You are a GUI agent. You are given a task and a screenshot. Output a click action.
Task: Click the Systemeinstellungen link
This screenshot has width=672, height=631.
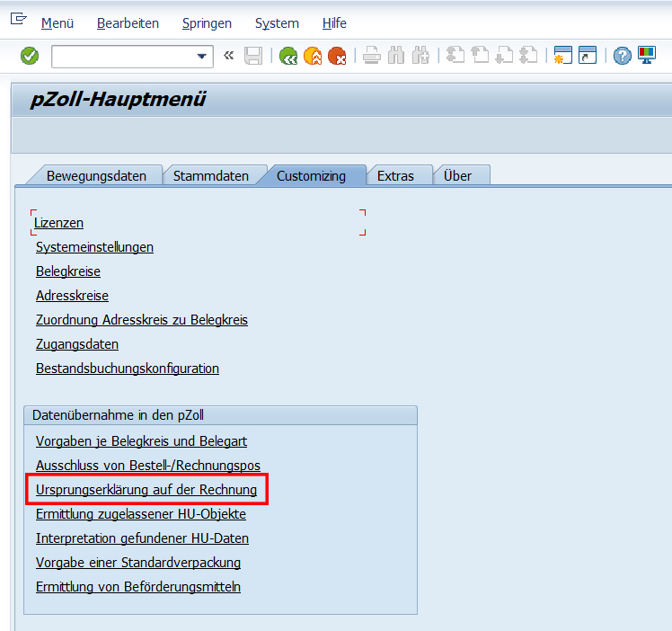[x=94, y=247]
